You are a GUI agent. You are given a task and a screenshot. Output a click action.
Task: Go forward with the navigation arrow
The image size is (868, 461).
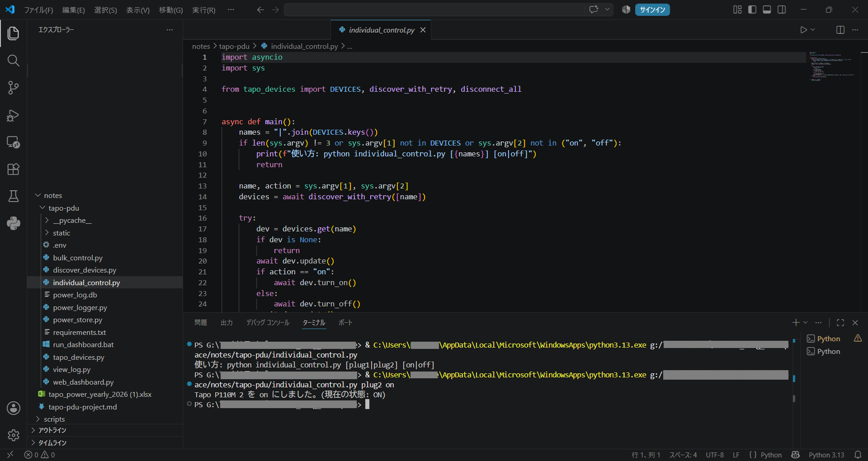click(275, 9)
